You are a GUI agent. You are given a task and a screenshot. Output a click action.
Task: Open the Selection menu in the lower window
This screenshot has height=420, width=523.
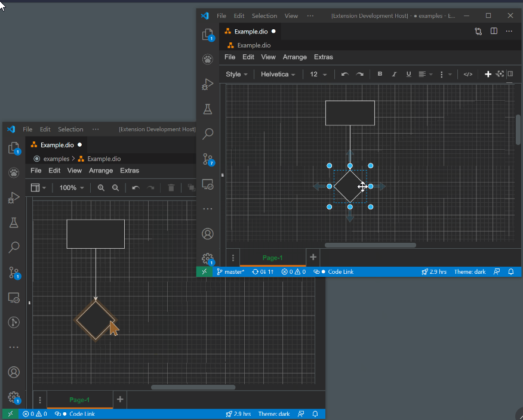point(70,129)
